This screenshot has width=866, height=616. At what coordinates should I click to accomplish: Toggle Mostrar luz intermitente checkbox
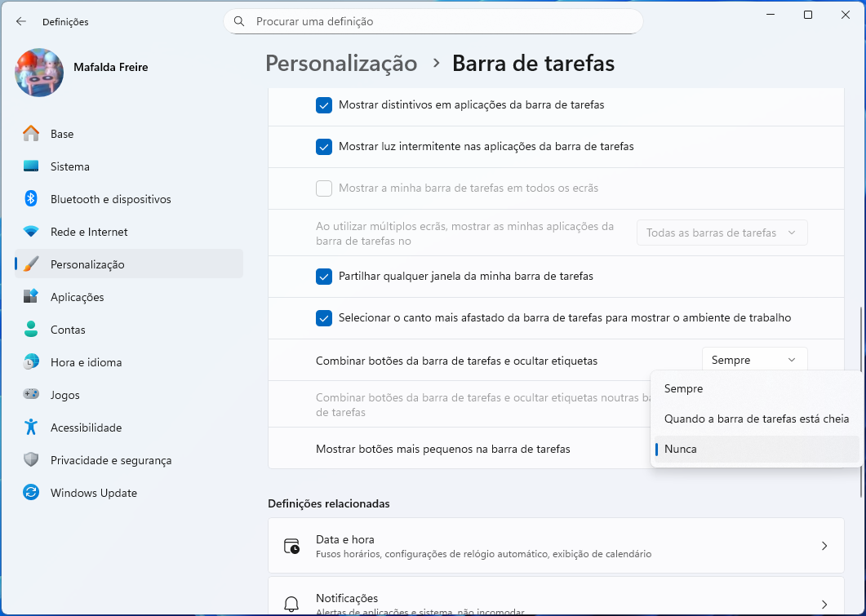pyautogui.click(x=324, y=147)
